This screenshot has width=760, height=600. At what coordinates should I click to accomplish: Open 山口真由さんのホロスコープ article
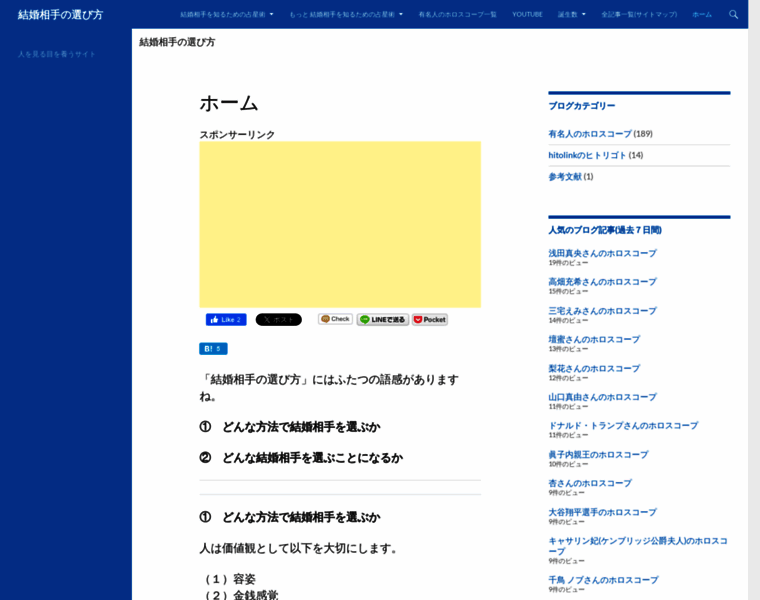coord(602,397)
